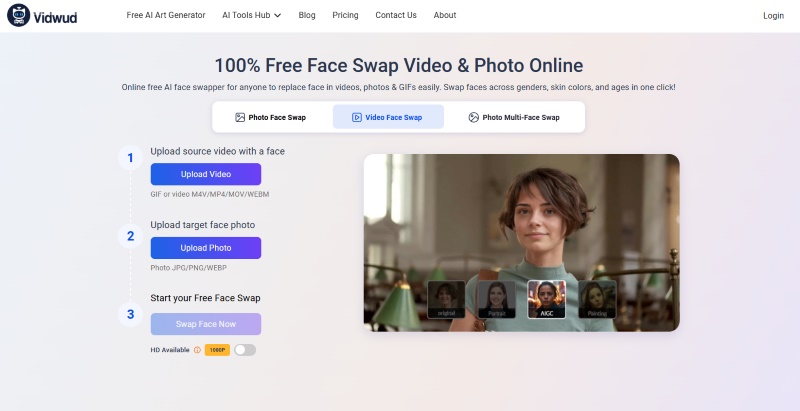Click 'Start your Free Face Swap' text
Viewport: 800px width, 411px height.
[205, 298]
